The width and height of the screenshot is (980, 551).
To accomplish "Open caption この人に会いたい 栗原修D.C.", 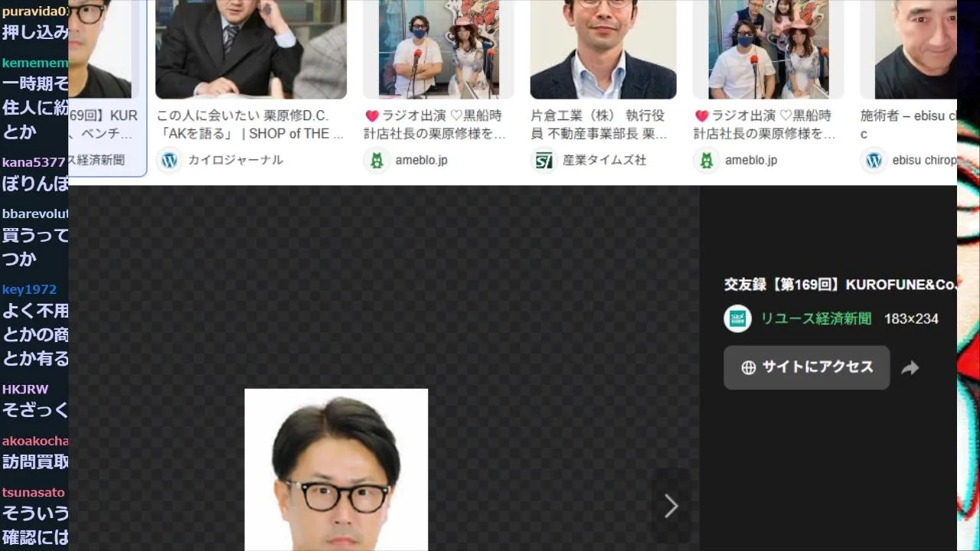I will click(x=250, y=125).
